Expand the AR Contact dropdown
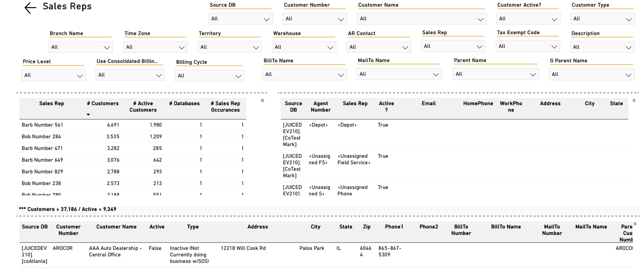The image size is (644, 268). tap(379, 47)
